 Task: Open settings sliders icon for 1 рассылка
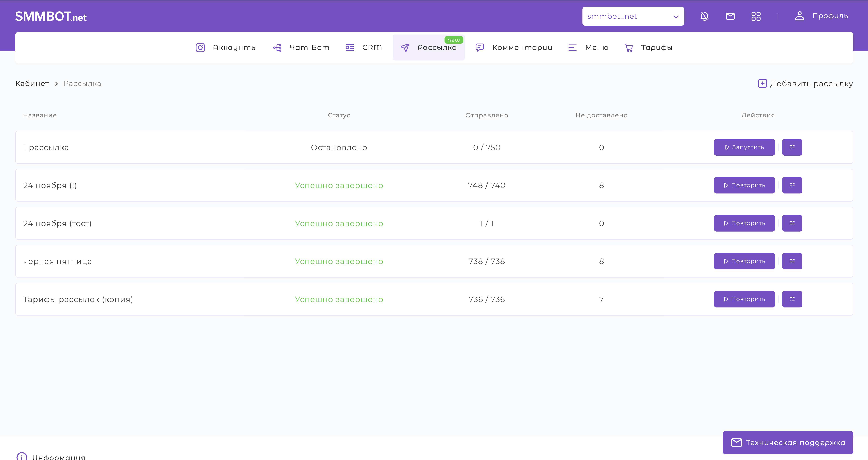(x=792, y=147)
